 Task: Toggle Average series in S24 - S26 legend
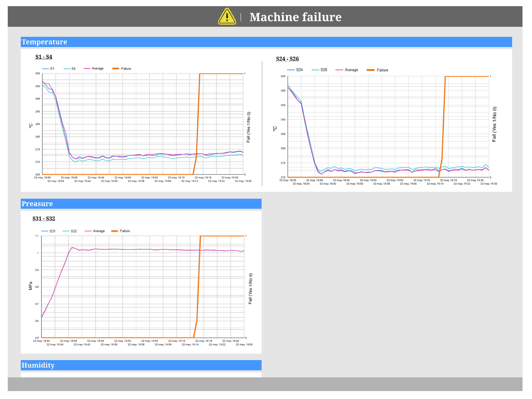click(351, 70)
